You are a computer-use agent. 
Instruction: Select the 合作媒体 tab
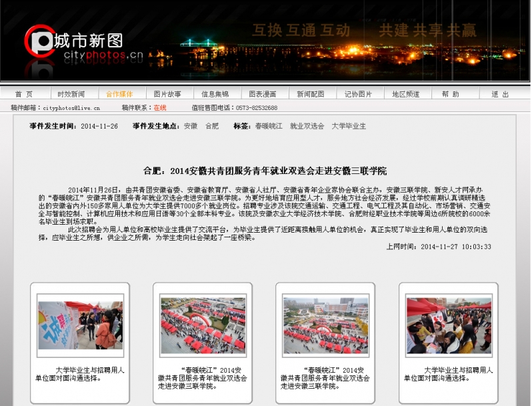[119, 94]
